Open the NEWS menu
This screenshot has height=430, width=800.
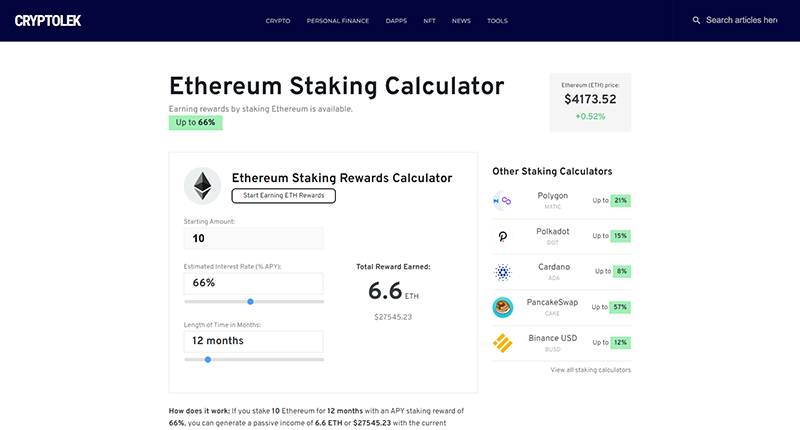click(x=461, y=21)
